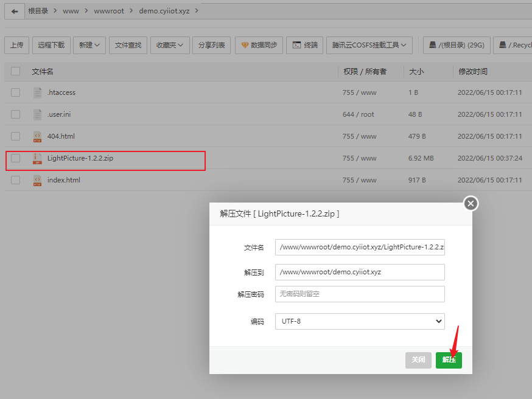Check the box for LightPicture-1.2.2.zip
Image resolution: width=532 pixels, height=399 pixels.
click(16, 158)
